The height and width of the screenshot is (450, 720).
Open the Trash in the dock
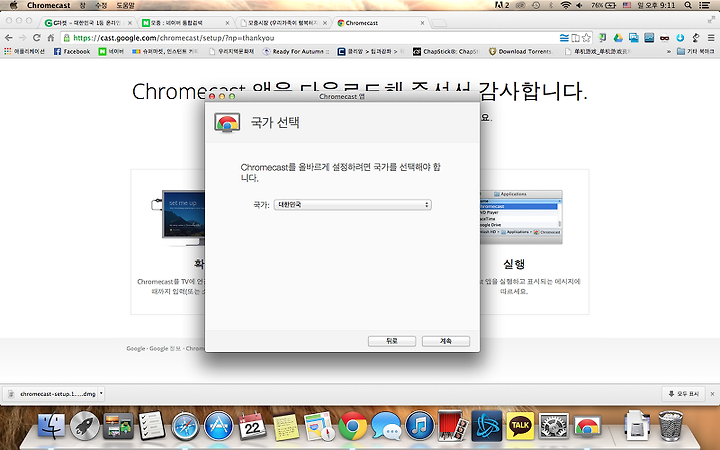(671, 426)
